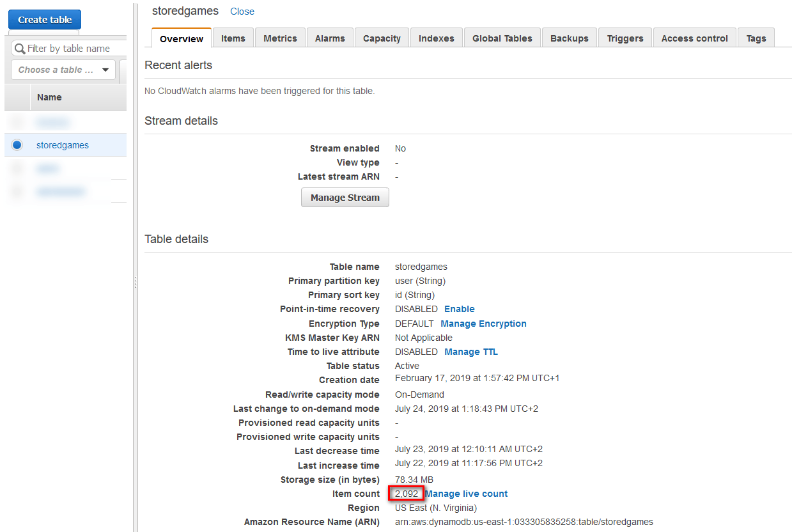Viewport: 792px width, 532px height.
Task: Click the storage size value 78.34 MB
Action: click(x=414, y=480)
